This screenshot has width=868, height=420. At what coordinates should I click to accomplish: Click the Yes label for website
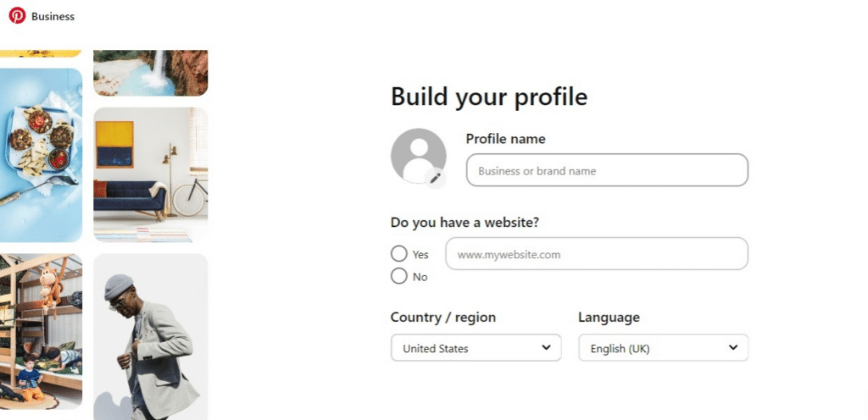coord(420,255)
